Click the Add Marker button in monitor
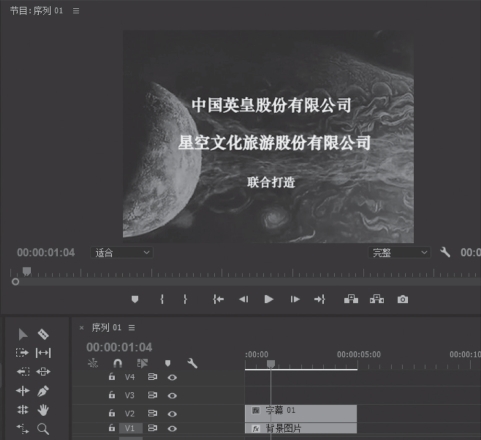Screen dimensions: 481x440 pyautogui.click(x=135, y=299)
